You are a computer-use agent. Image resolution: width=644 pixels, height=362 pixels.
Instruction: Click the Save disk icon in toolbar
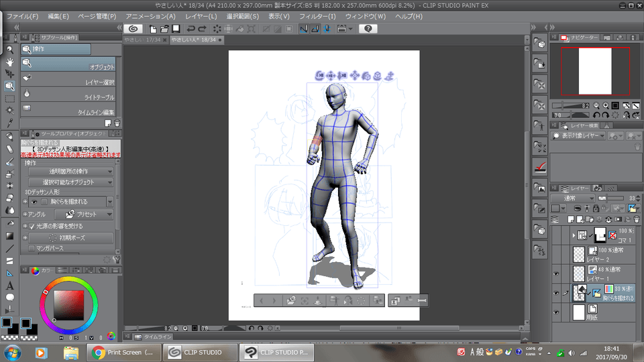pyautogui.click(x=176, y=29)
